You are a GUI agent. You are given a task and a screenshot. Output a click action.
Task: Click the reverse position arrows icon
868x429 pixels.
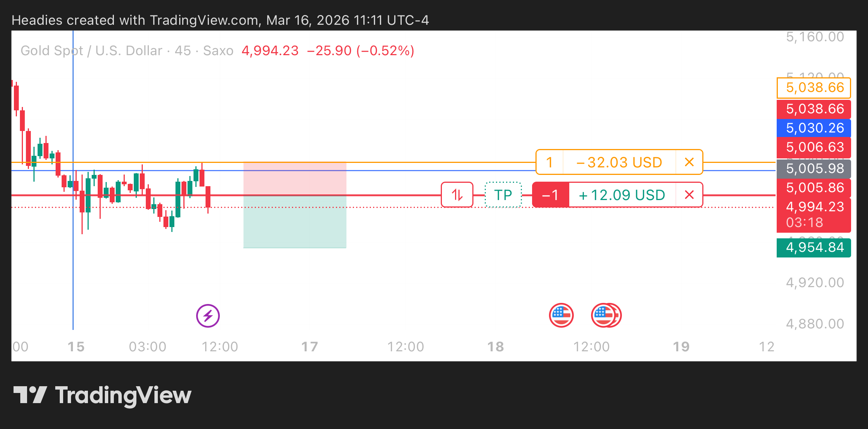457,195
